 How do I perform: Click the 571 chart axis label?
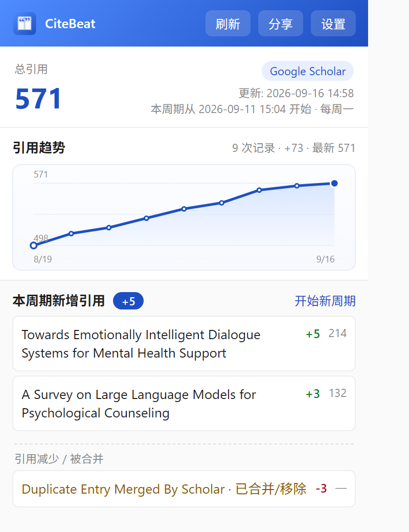(41, 174)
